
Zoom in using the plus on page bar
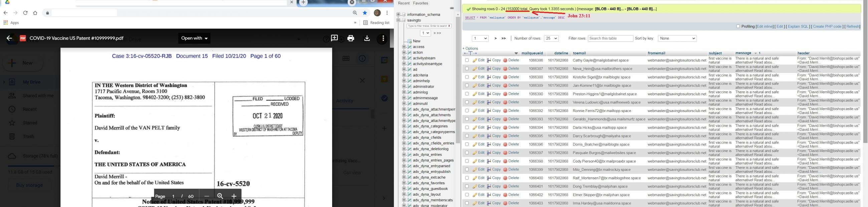point(234,196)
